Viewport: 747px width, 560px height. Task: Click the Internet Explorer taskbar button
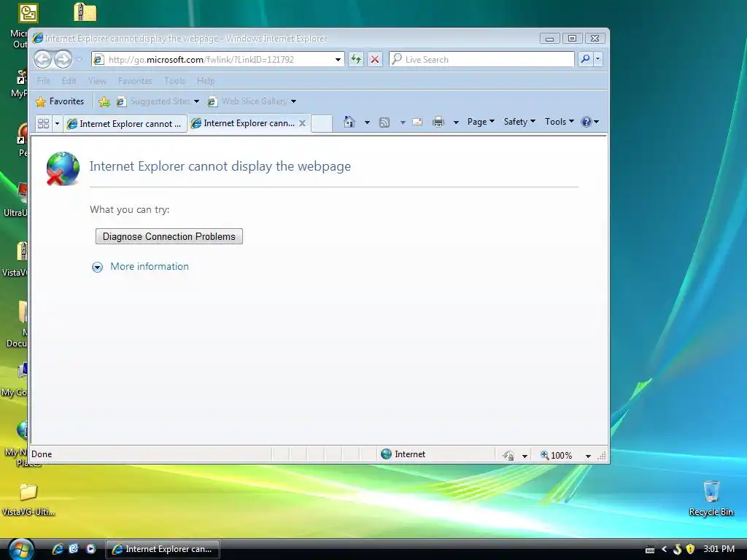162,549
